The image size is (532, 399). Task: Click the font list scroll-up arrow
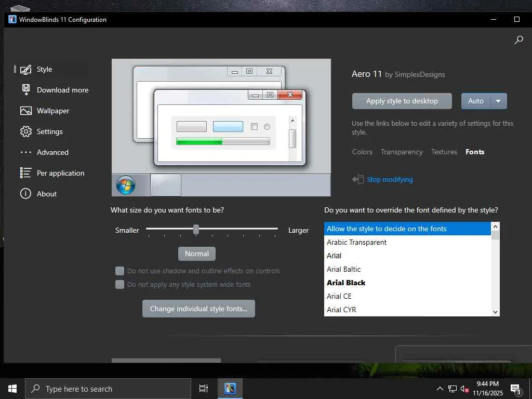coord(495,227)
